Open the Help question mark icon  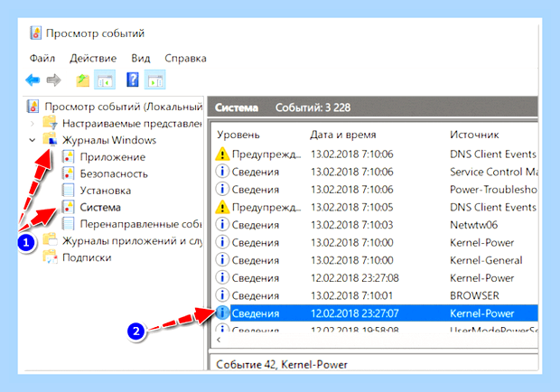coord(133,79)
